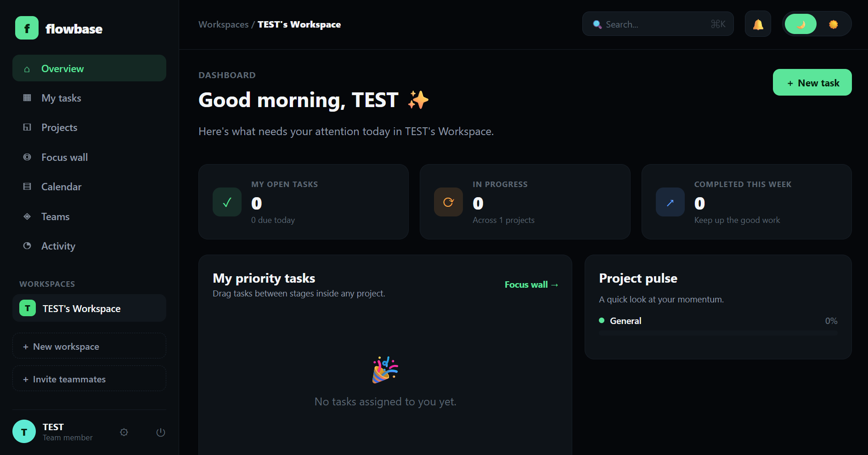Go to the Teams section
Screen dimensions: 868x455
[x=89, y=216]
